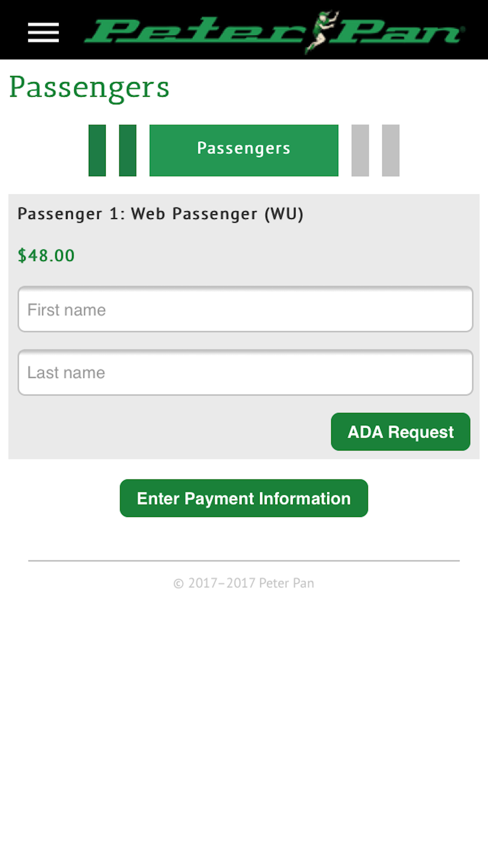Click the 2017–2017 Peter Pan footer text

click(251, 583)
